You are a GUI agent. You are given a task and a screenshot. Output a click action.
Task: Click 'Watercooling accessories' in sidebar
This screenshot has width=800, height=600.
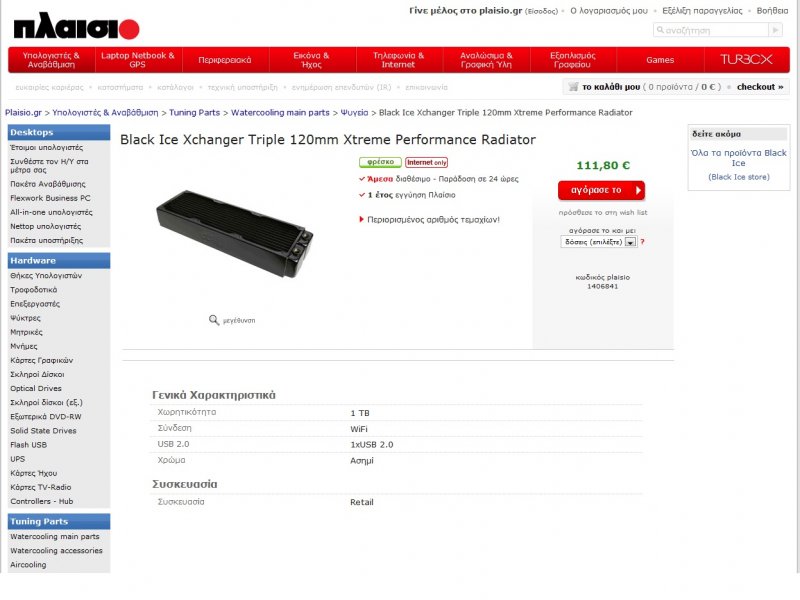point(56,551)
